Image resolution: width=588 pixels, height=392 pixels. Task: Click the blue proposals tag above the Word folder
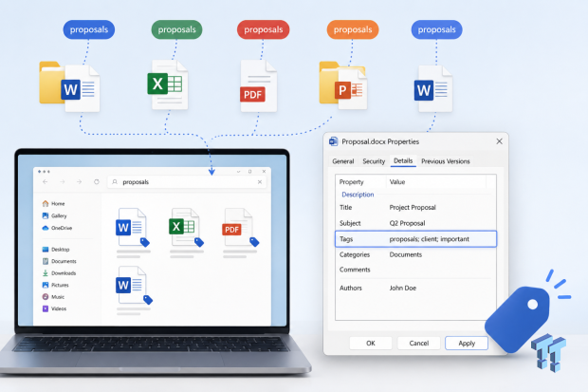point(89,29)
